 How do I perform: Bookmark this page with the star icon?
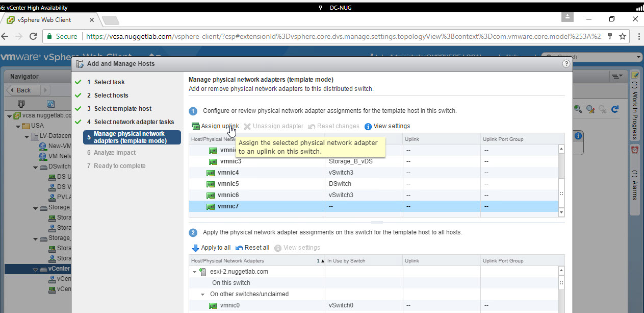coord(623,37)
